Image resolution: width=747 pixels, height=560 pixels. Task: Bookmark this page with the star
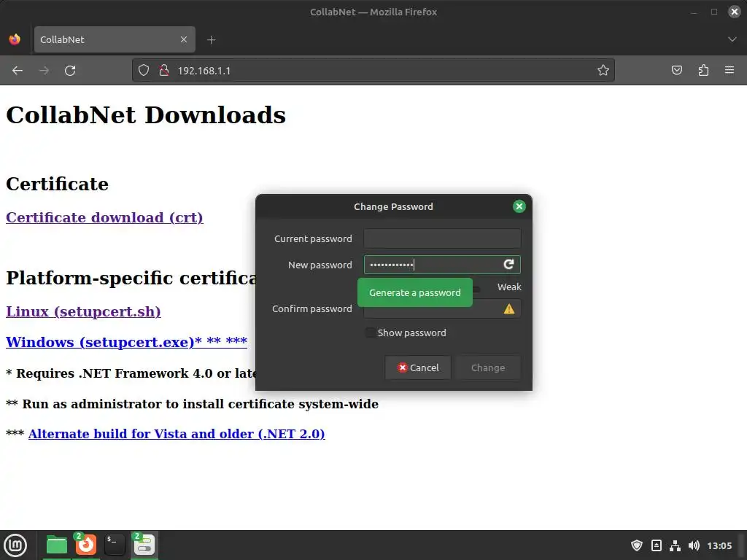point(603,71)
